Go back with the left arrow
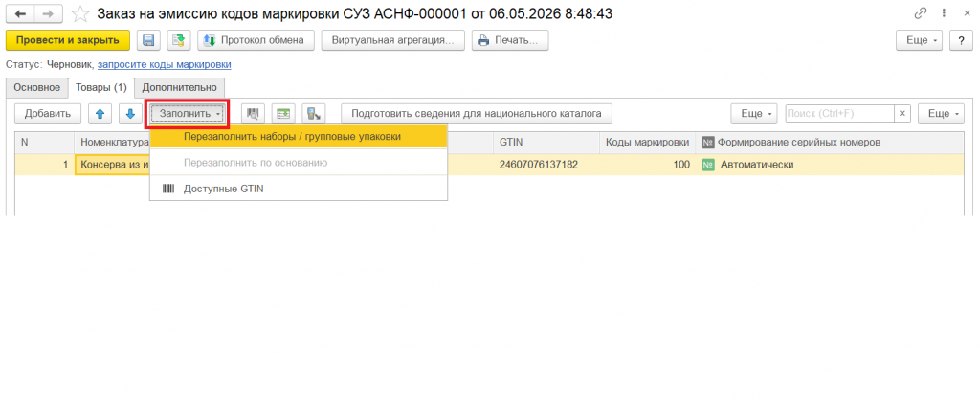 coord(20,13)
